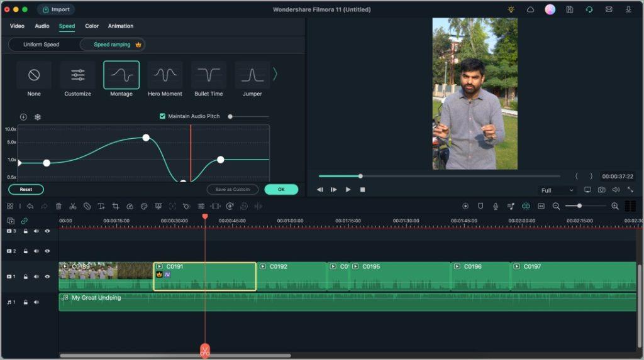This screenshot has width=644, height=360.
Task: Open the Import menu button
Action: pos(56,9)
